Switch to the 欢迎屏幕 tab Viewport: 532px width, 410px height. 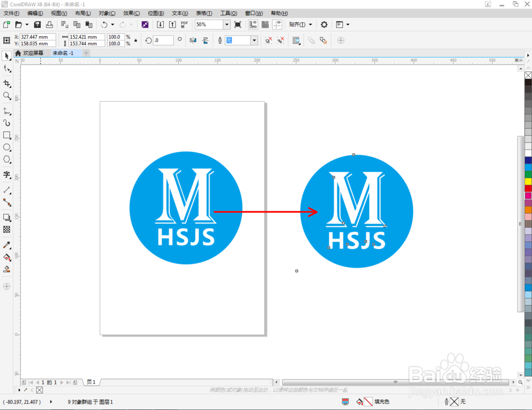pyautogui.click(x=33, y=53)
